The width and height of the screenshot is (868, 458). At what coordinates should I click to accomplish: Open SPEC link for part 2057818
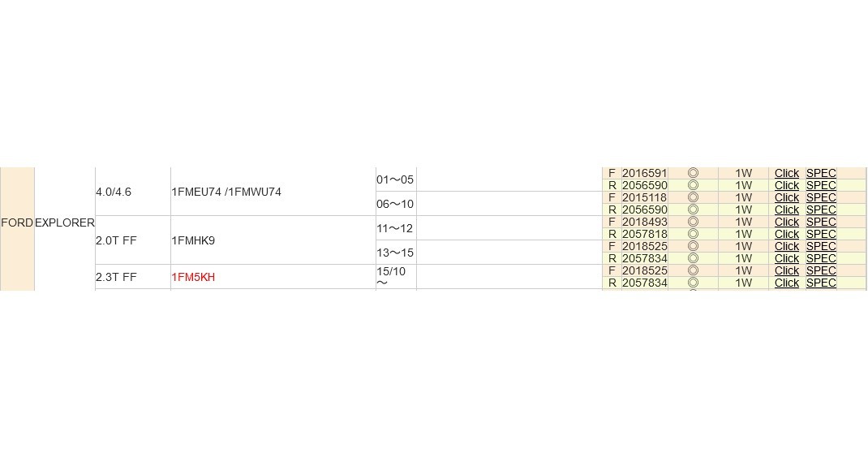click(x=821, y=234)
